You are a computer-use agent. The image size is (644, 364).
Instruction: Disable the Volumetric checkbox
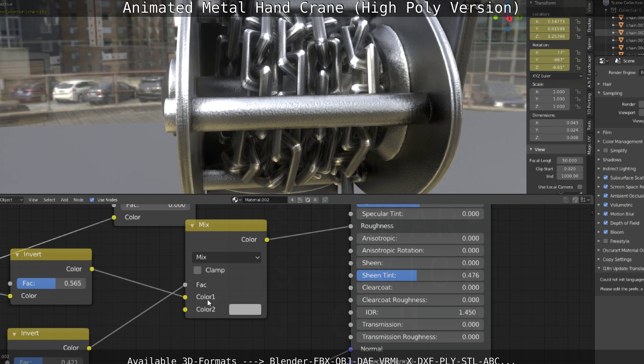(x=605, y=205)
